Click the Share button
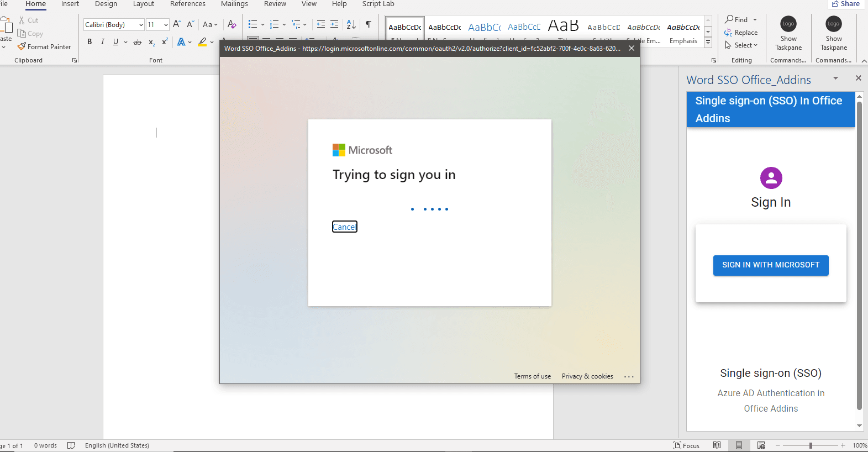Image resolution: width=868 pixels, height=452 pixels. [x=845, y=4]
